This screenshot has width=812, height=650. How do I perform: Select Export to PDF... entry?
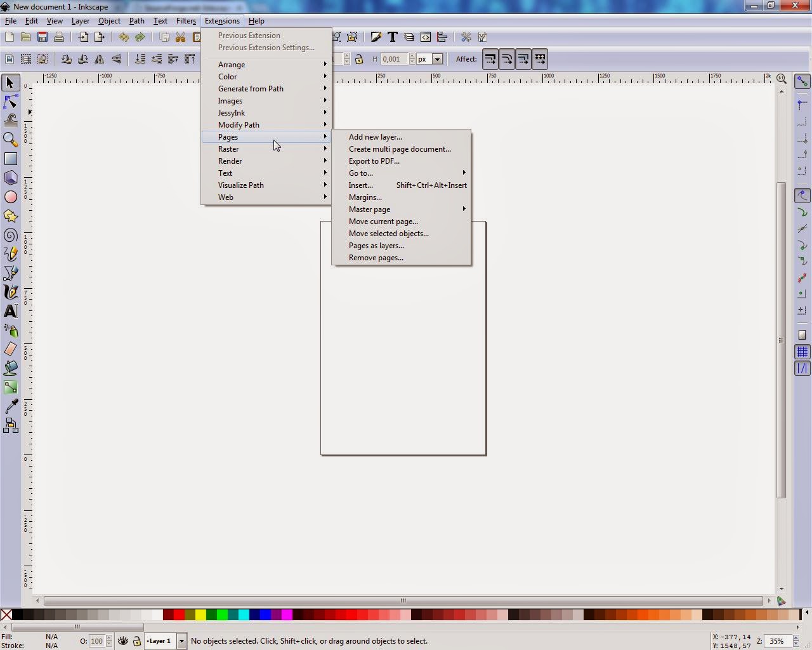(x=402, y=161)
